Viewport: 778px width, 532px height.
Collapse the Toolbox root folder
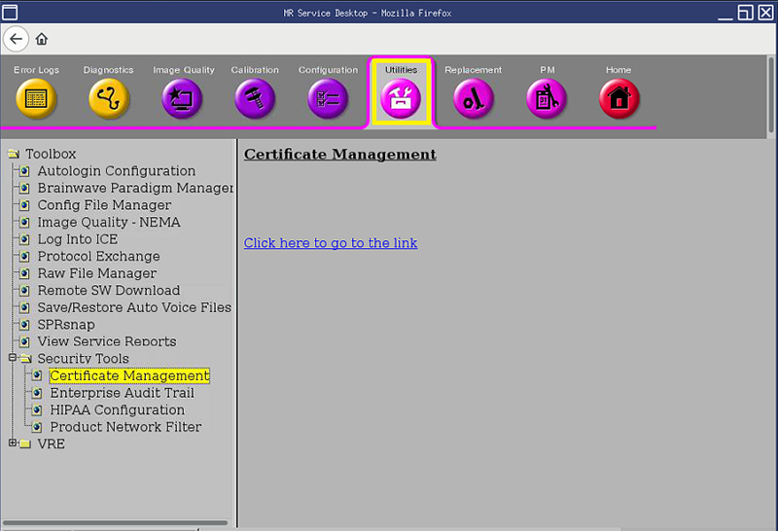13,154
